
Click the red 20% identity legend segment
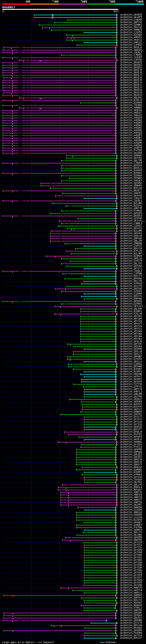pyautogui.click(x=16, y=4)
